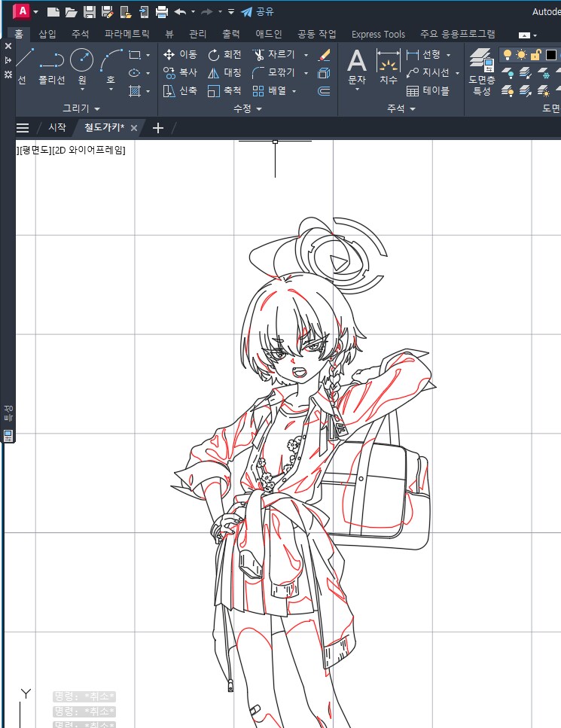Image resolution: width=561 pixels, height=728 pixels.
Task: Click the 선형 (Linear) dimension button
Action: pyautogui.click(x=423, y=55)
